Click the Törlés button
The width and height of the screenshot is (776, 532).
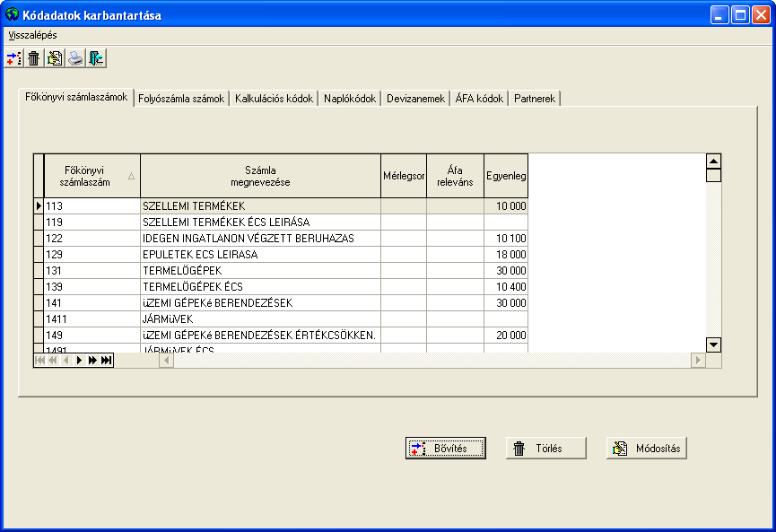pos(545,449)
